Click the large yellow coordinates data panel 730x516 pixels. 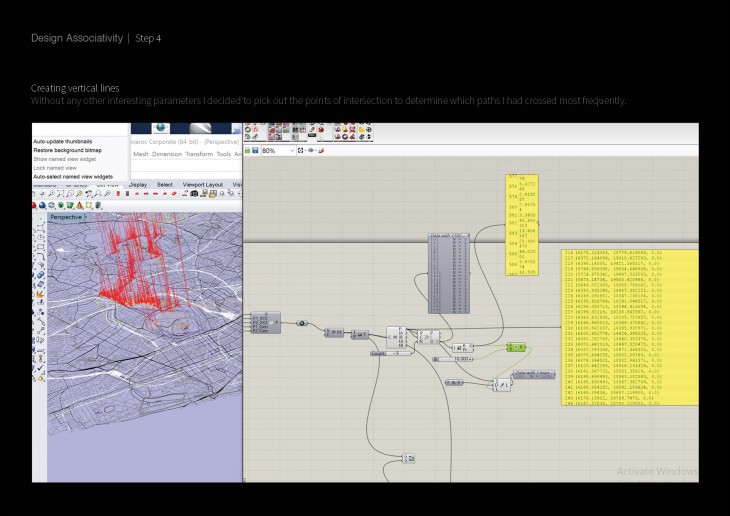click(628, 327)
